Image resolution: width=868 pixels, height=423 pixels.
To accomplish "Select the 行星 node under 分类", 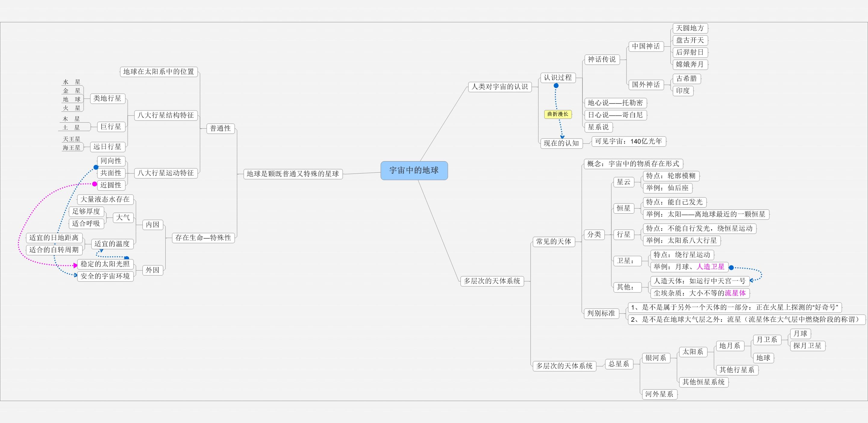I will coord(624,235).
